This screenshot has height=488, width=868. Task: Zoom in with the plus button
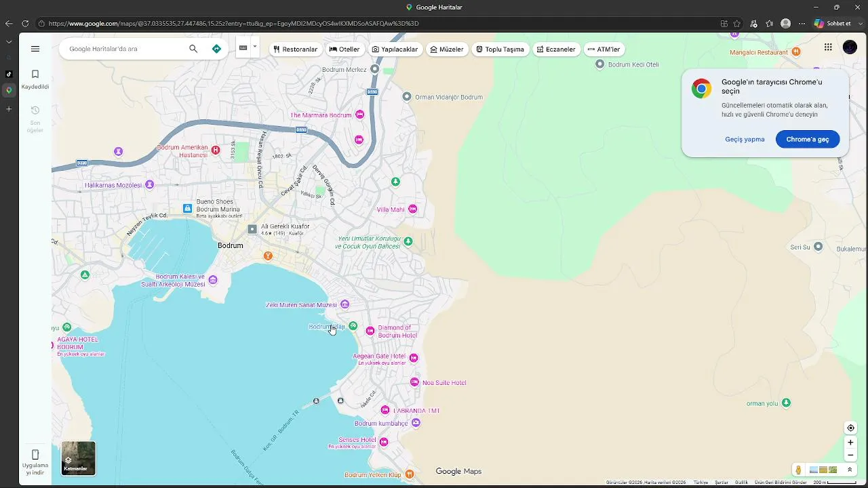850,443
